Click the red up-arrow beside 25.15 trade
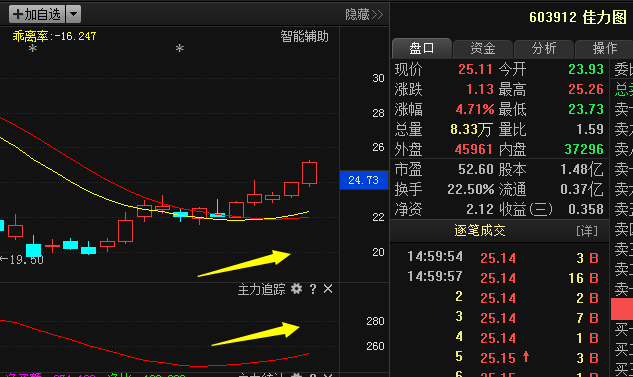The width and height of the screenshot is (633, 377). pos(526,356)
